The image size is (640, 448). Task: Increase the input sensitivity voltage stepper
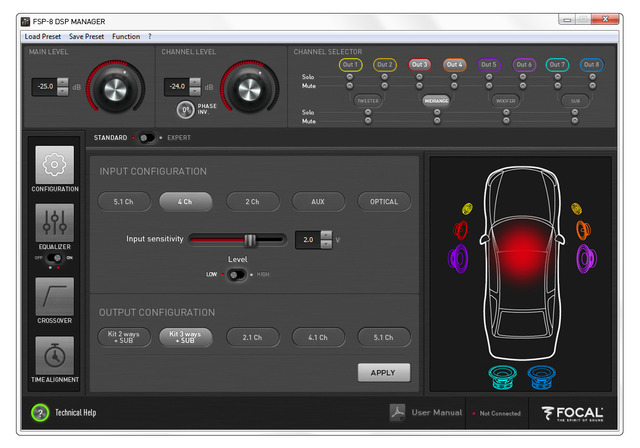[325, 235]
